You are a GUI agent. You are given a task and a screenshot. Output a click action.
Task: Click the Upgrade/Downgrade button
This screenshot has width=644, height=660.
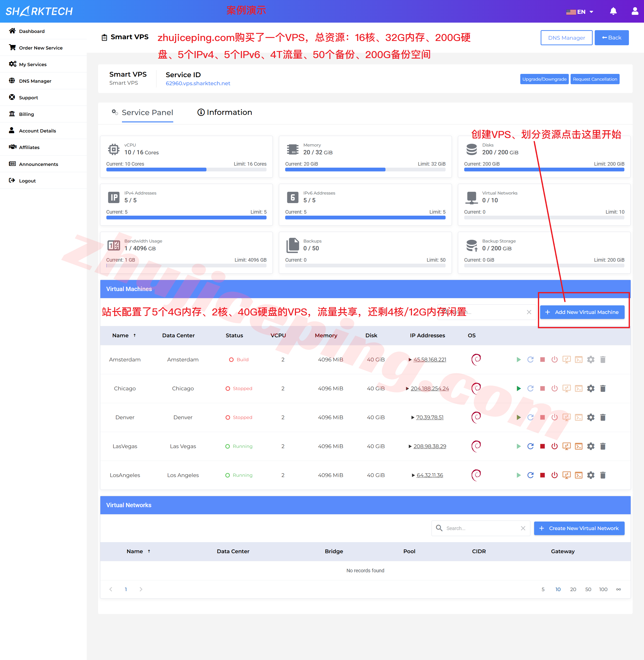tap(544, 79)
